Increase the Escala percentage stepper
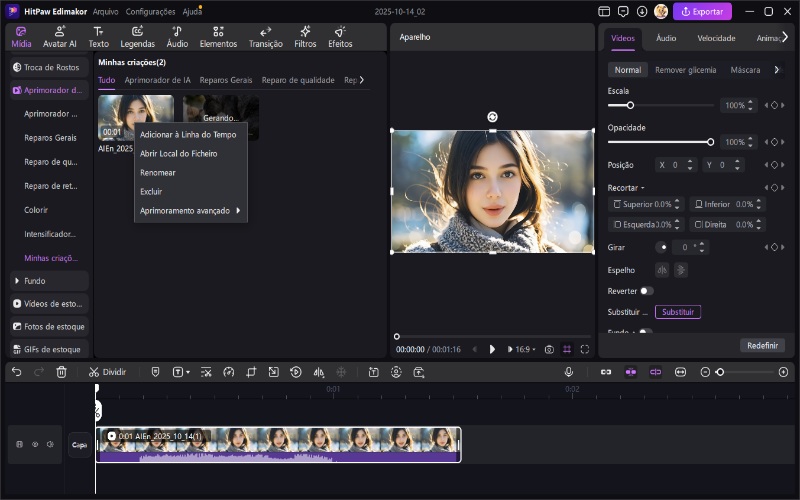Image resolution: width=800 pixels, height=500 pixels. tap(750, 102)
